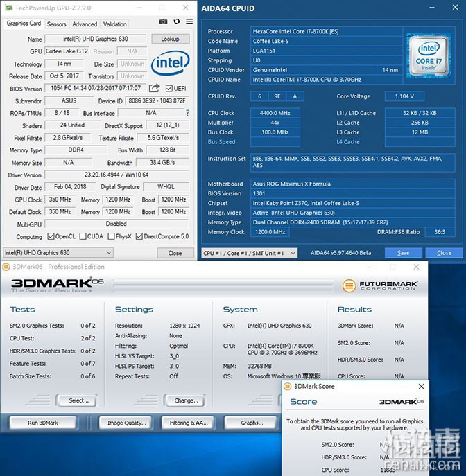Click the Memory Clock 1200.0 MHz value

click(x=270, y=232)
